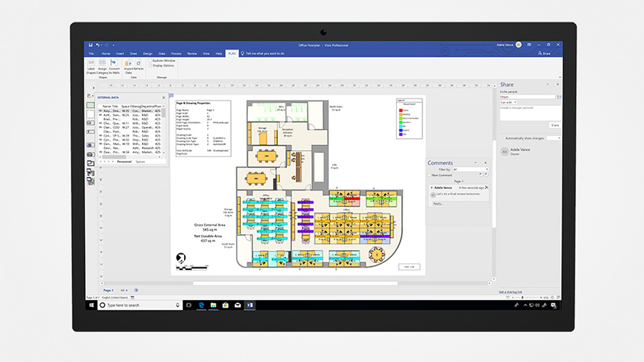
Task: Click the Save icon in title bar
Action: pyautogui.click(x=91, y=45)
